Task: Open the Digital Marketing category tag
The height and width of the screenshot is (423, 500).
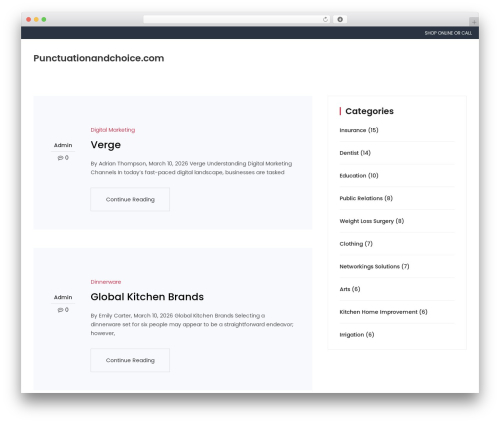Action: [x=113, y=130]
